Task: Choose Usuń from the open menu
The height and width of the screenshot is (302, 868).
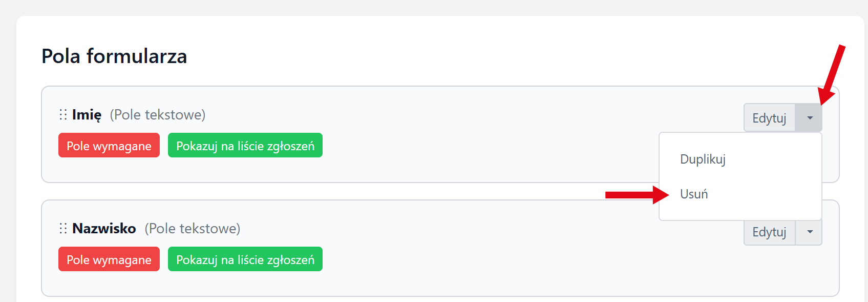Action: point(694,194)
